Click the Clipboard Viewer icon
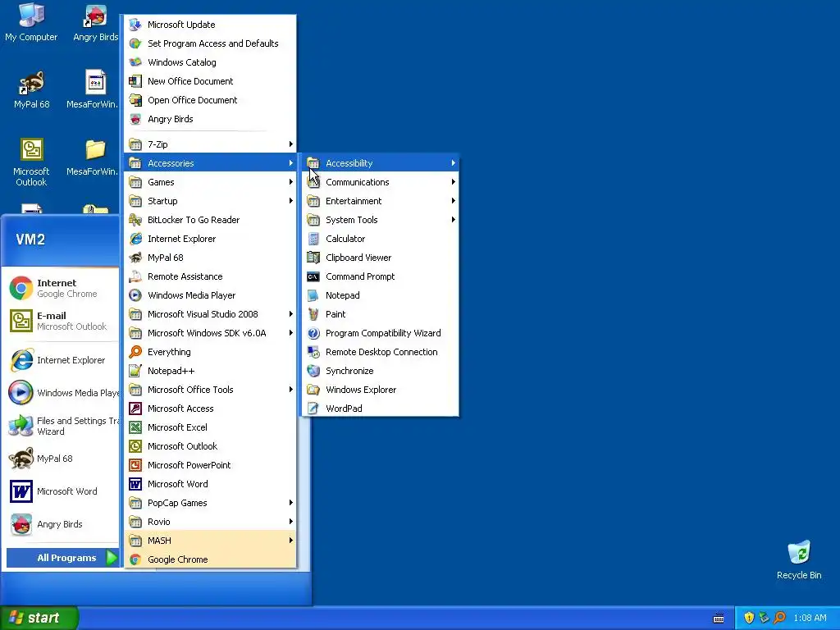840x630 pixels. coord(313,258)
